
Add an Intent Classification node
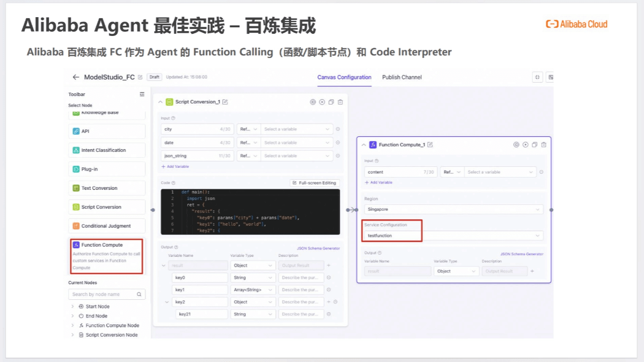(107, 150)
